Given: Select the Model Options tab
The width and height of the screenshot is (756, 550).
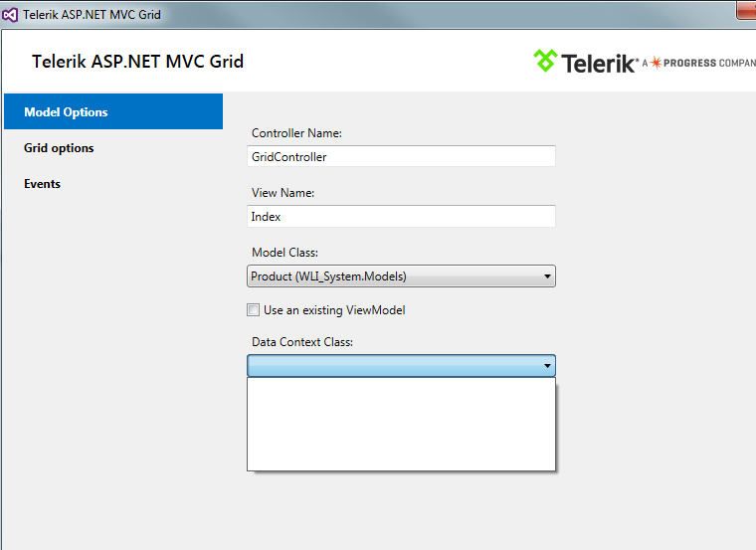Looking at the screenshot, I should [x=113, y=111].
